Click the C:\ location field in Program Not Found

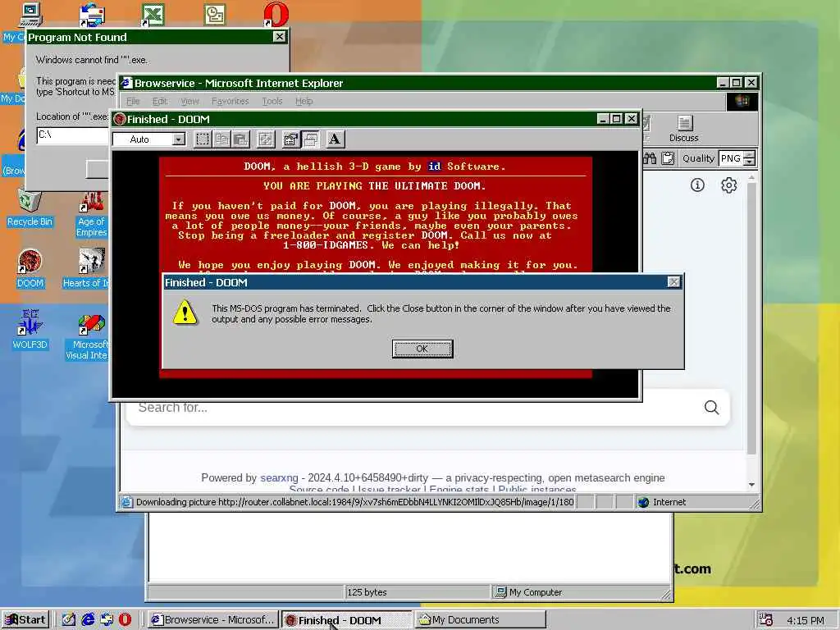[x=73, y=135]
